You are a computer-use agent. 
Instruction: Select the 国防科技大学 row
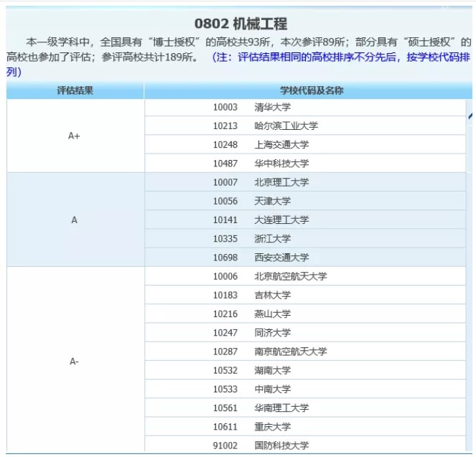[x=281, y=446]
